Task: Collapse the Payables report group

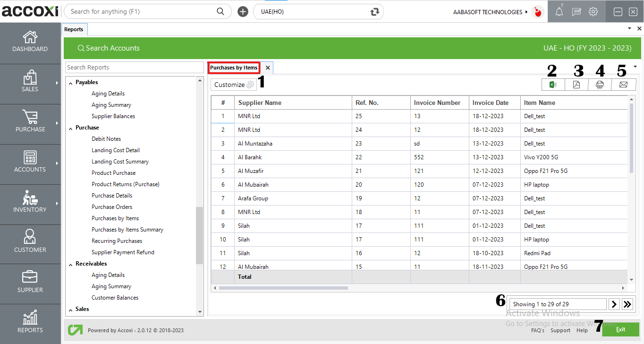Action: tap(71, 83)
